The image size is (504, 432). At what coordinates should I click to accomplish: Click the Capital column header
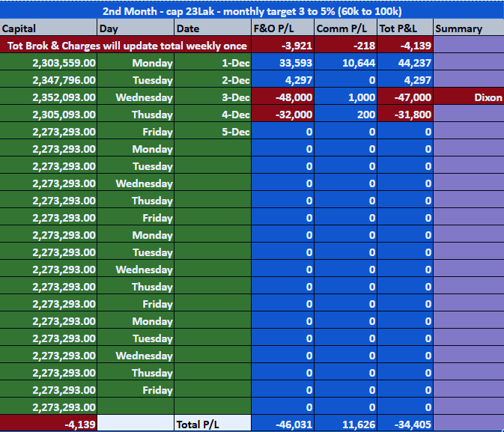coord(48,28)
